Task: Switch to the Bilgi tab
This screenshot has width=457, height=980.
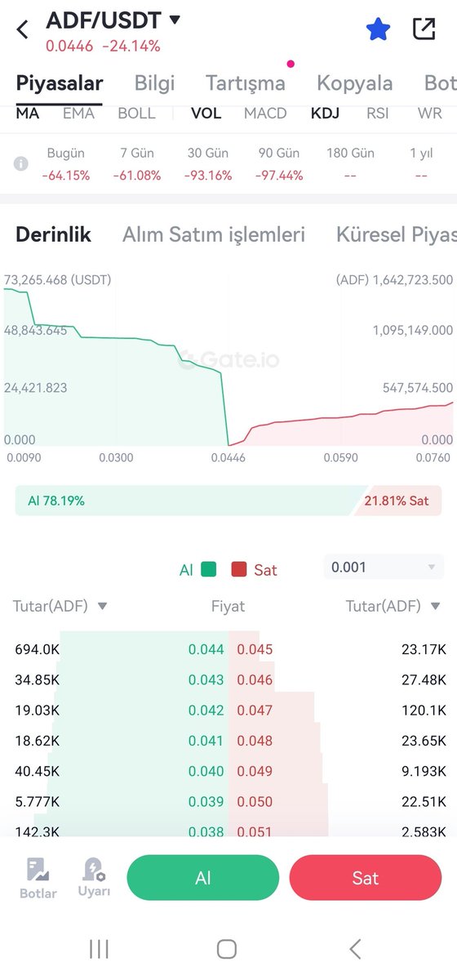Action: click(155, 83)
